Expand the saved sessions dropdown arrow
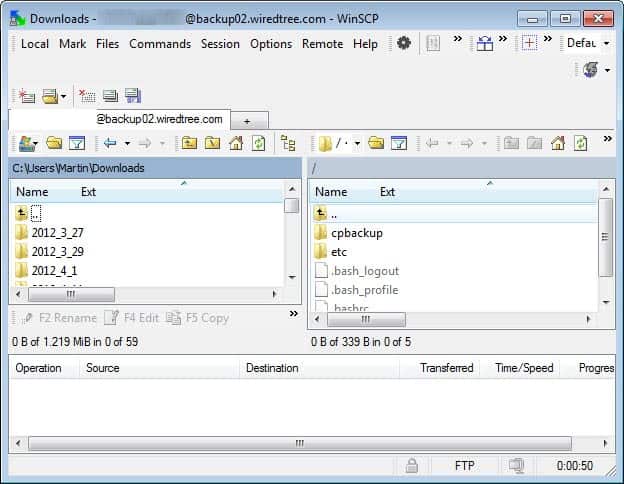 click(63, 96)
